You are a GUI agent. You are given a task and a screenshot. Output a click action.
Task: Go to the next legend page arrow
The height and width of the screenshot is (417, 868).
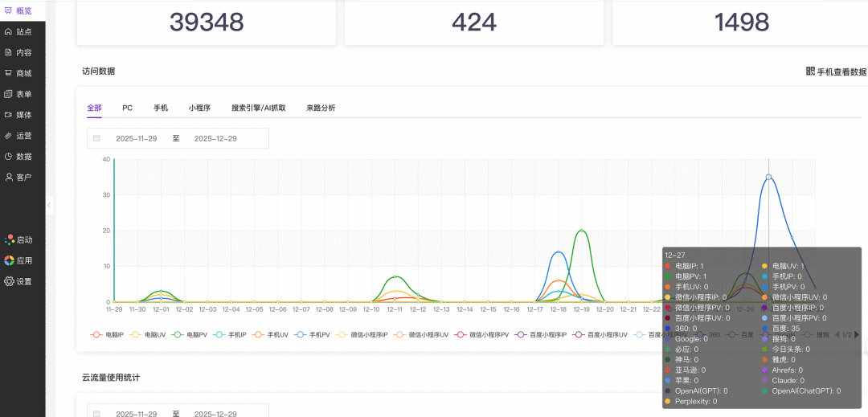click(x=857, y=334)
